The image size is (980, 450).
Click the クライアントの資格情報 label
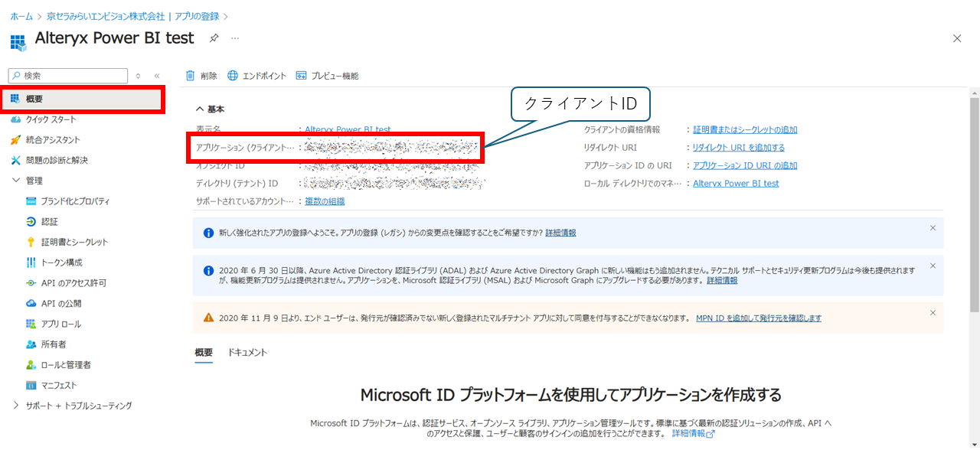(x=622, y=130)
